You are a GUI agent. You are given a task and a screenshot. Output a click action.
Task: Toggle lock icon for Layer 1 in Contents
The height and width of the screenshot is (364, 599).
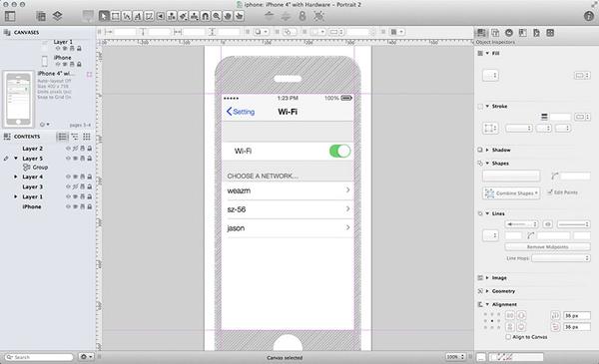click(x=90, y=196)
